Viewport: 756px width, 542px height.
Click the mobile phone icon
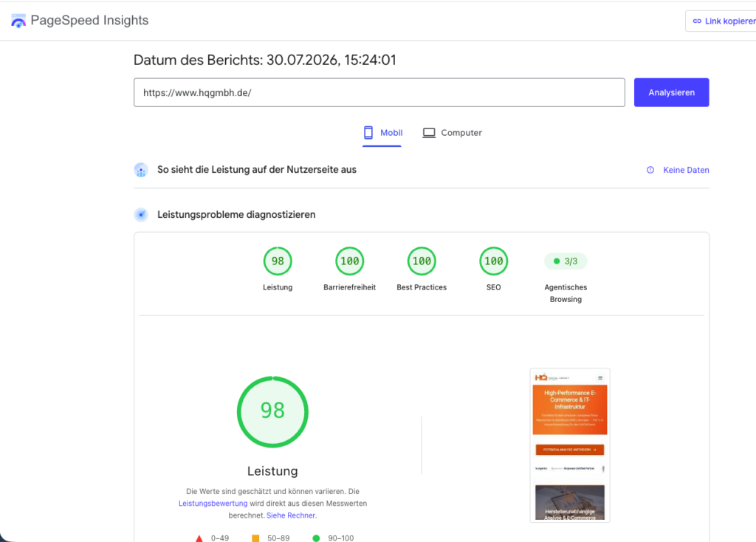pyautogui.click(x=368, y=133)
